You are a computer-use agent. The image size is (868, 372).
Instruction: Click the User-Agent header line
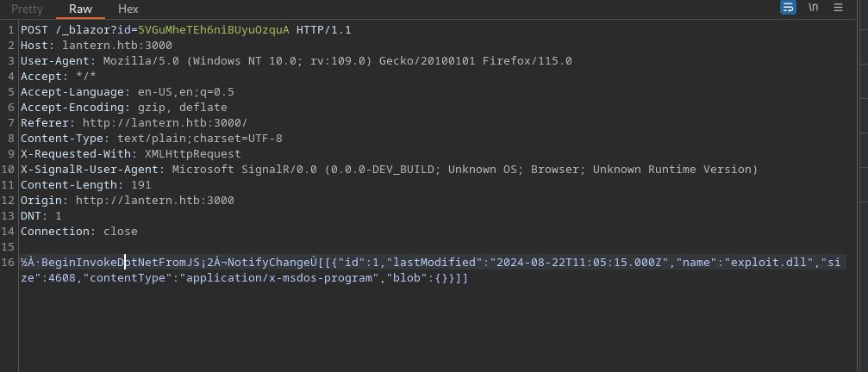[x=293, y=60]
